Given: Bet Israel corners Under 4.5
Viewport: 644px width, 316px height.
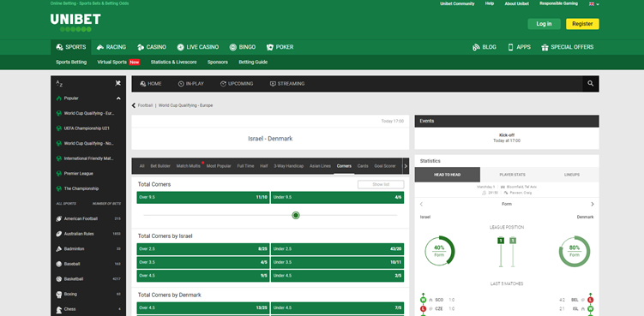Looking at the screenshot, I should point(337,276).
